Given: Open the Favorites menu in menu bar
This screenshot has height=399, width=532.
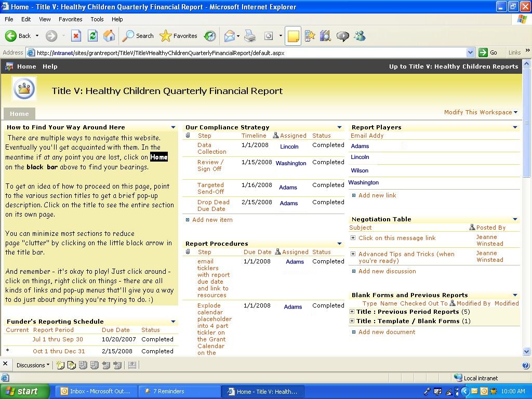Looking at the screenshot, I should point(71,19).
